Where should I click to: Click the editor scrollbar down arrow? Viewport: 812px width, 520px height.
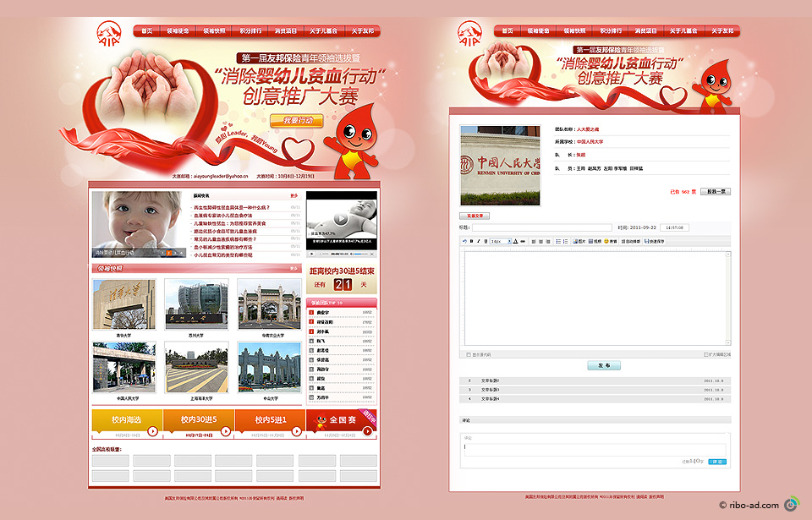(x=728, y=342)
